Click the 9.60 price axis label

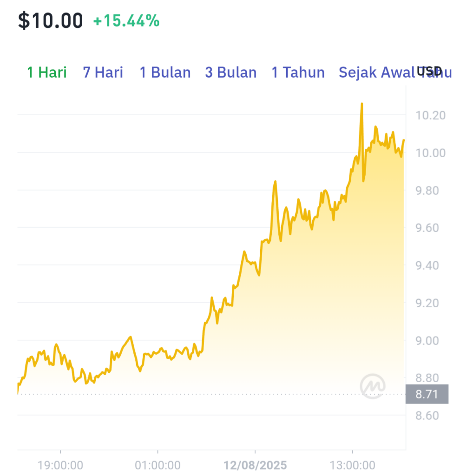pos(427,228)
